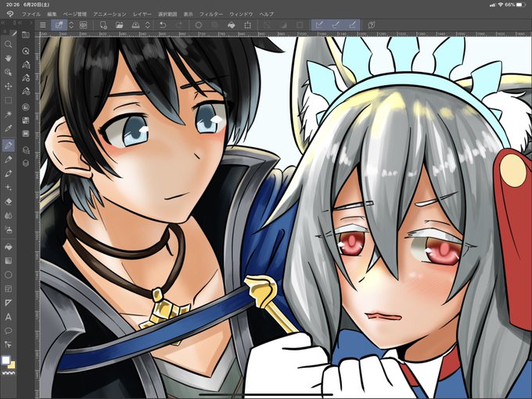This screenshot has width=532, height=399.
Task: Select the Blend droplets tool
Action: [x=9, y=215]
